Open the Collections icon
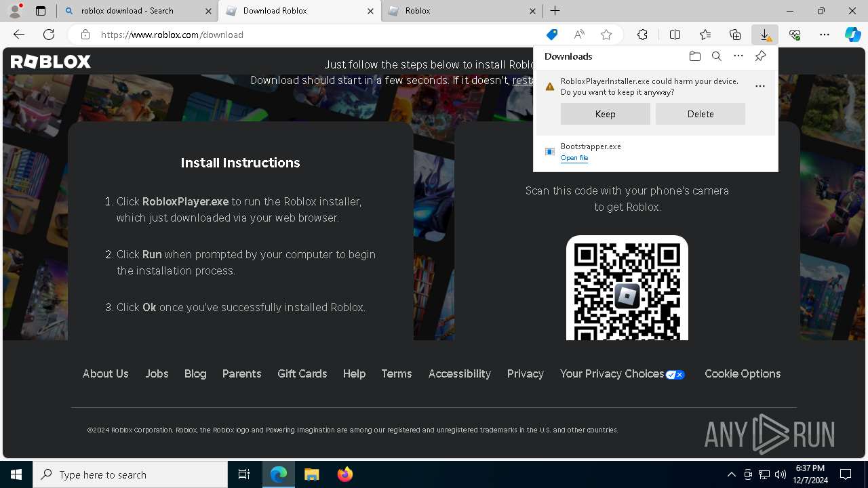 click(735, 35)
